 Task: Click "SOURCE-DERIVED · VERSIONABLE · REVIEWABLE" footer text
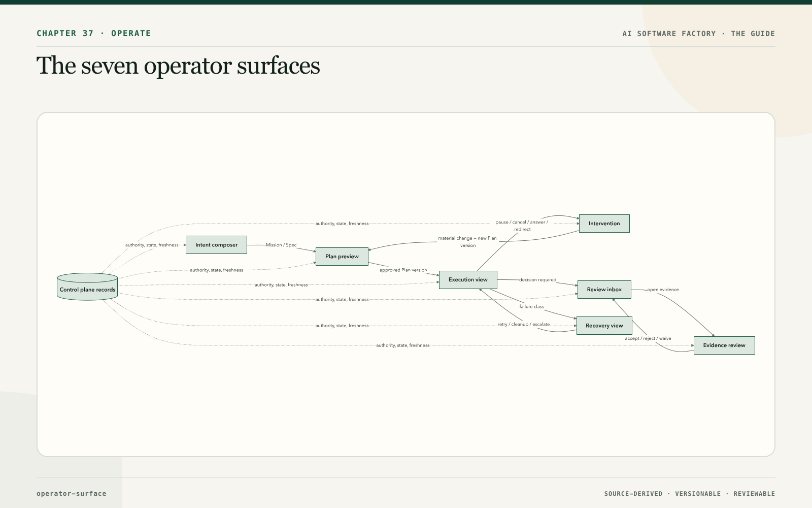(x=690, y=494)
